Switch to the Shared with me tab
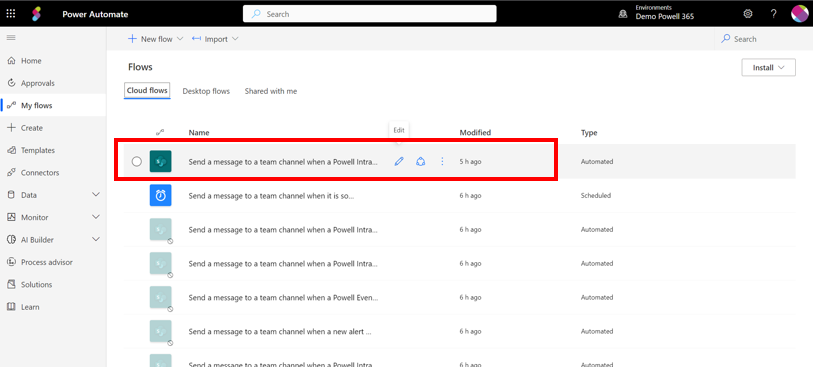The width and height of the screenshot is (813, 367). click(271, 91)
